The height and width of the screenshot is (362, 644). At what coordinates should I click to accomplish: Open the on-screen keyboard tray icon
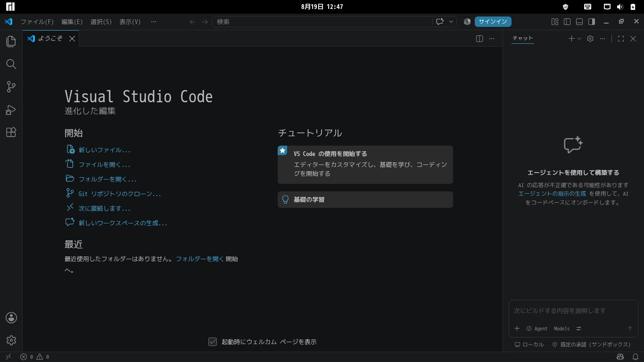(587, 7)
